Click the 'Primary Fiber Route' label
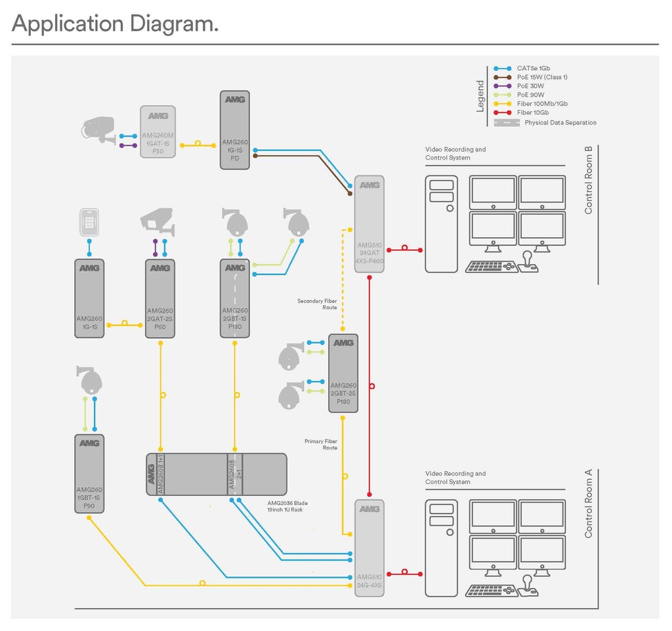Screen dimensions: 672x631 320,445
